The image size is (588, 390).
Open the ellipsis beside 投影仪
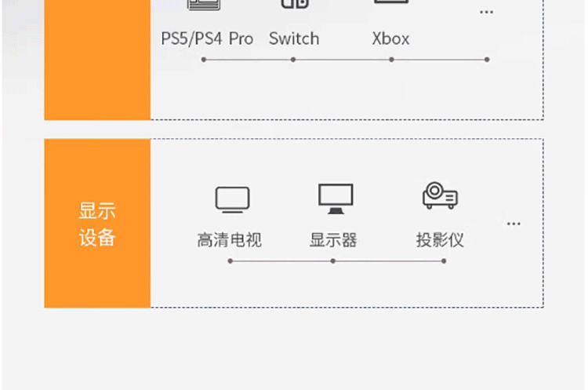(x=514, y=224)
